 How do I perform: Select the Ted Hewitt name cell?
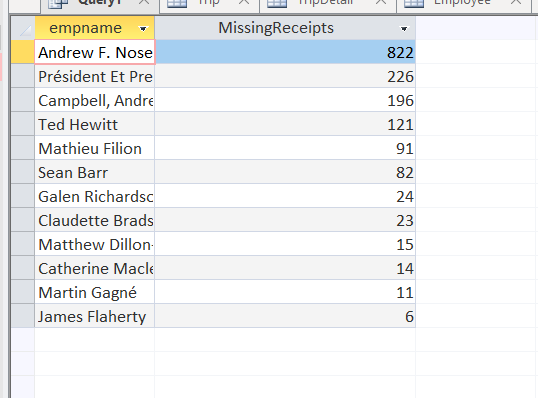[95, 124]
